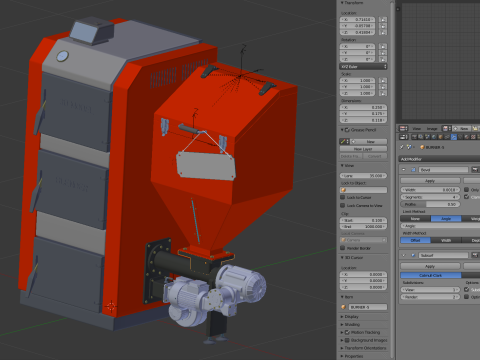The width and height of the screenshot is (480, 360).
Task: Lock the Scale Y value
Action: (383, 87)
